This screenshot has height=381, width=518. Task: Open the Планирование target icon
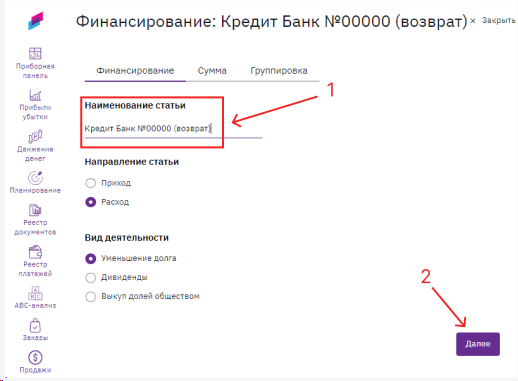tap(35, 178)
